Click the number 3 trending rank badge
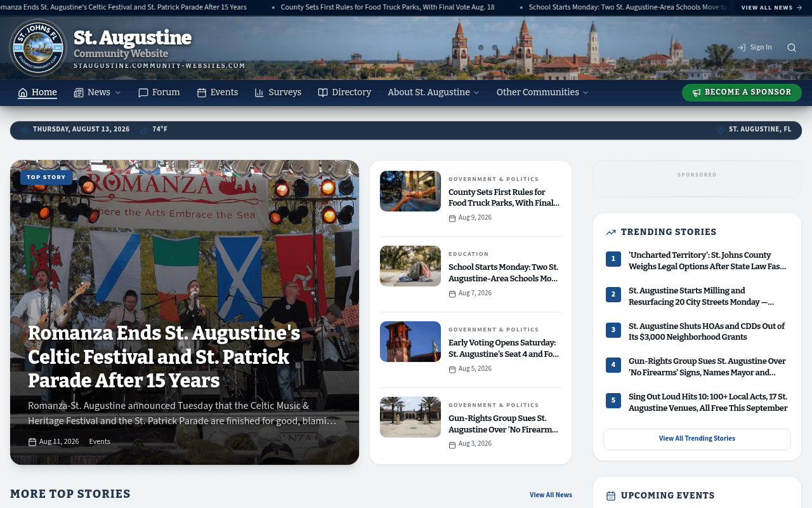812x508 pixels. (613, 330)
